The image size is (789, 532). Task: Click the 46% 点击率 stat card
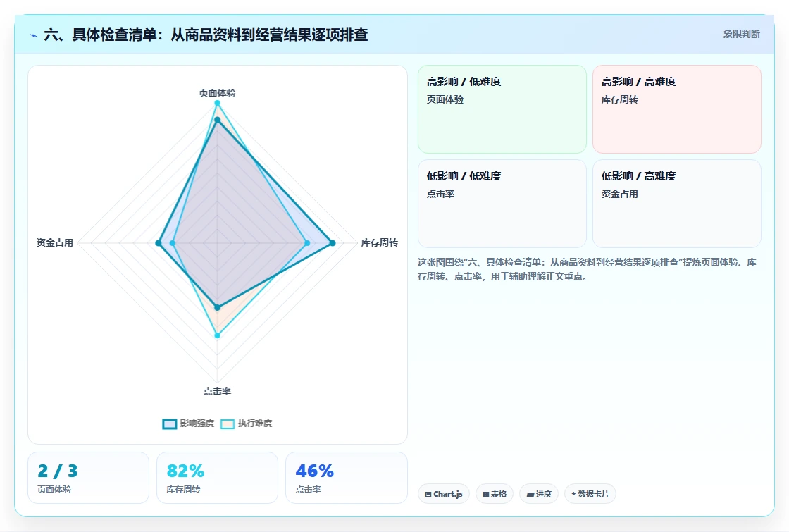(346, 478)
